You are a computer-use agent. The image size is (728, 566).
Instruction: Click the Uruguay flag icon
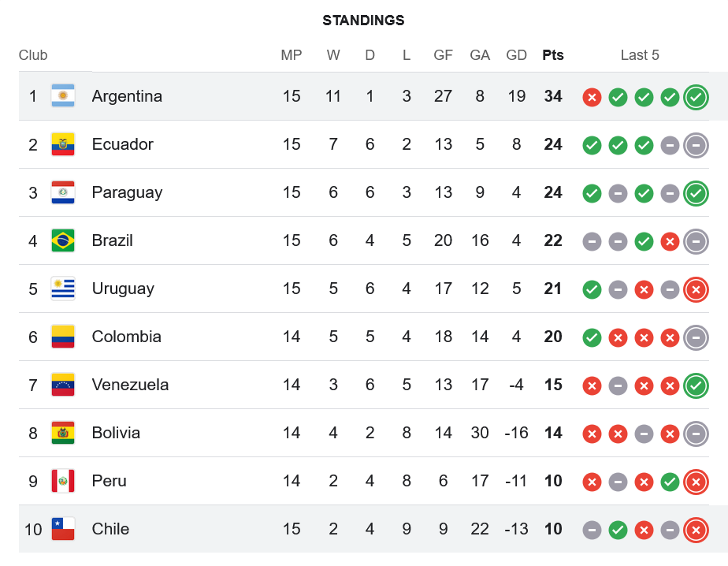[x=63, y=289]
